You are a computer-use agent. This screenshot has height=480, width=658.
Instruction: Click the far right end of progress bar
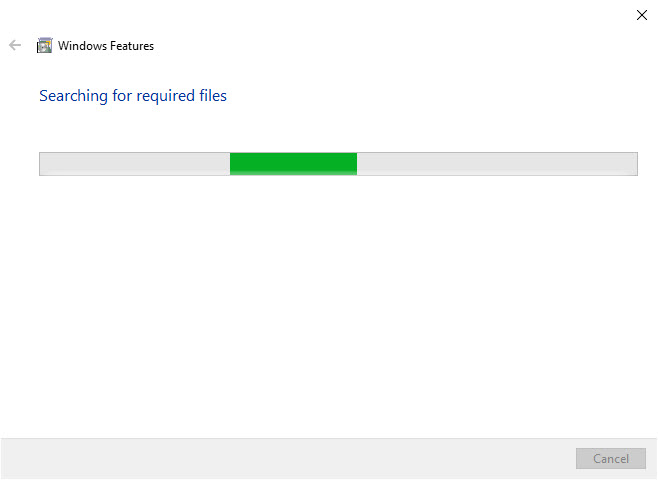[633, 164]
